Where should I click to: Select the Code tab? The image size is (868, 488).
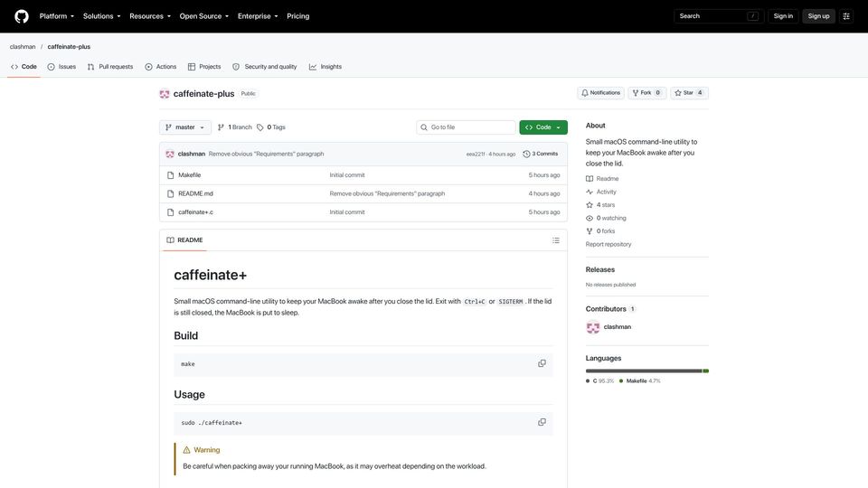tap(24, 66)
